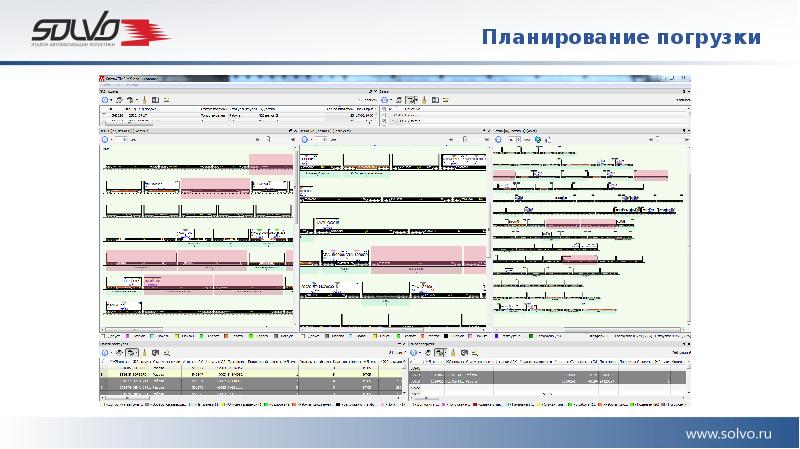Toggle the highlighted button in bottom-left table toolbar
This screenshot has height=449, width=800.
pyautogui.click(x=131, y=353)
